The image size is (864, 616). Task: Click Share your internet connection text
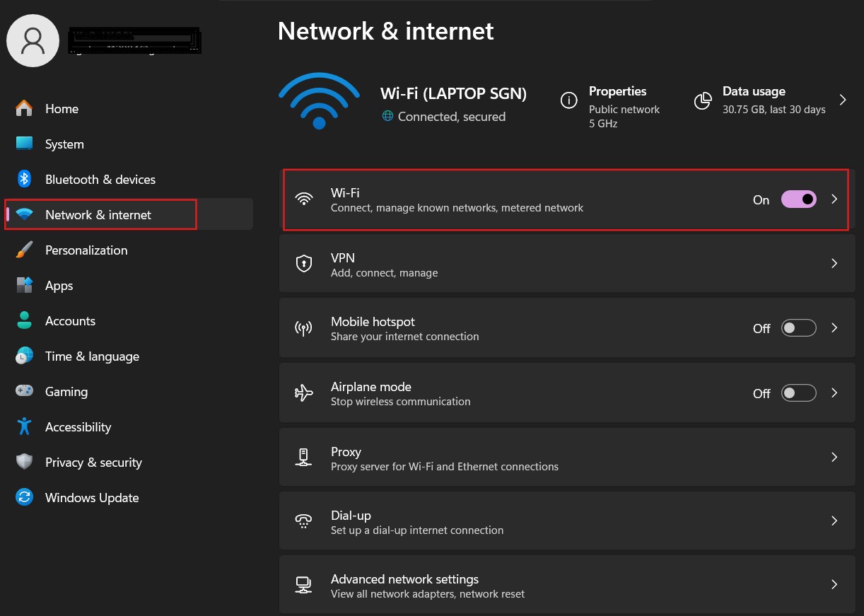click(404, 337)
